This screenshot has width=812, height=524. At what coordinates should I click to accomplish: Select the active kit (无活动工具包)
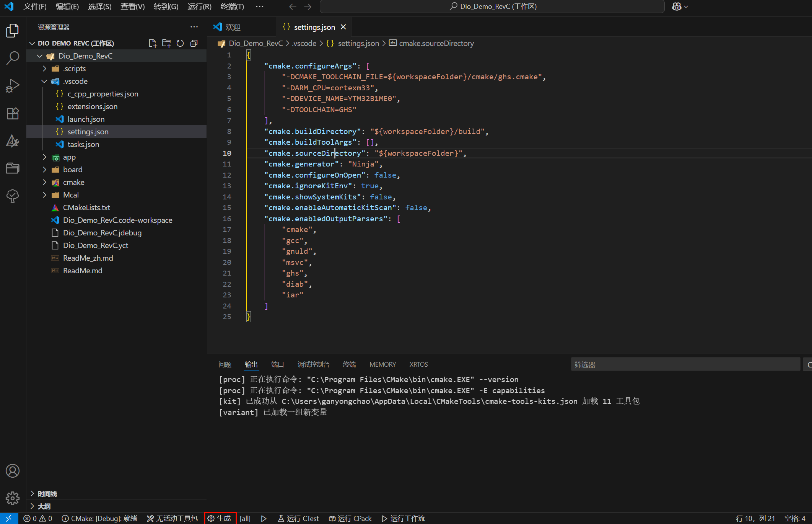(172, 518)
